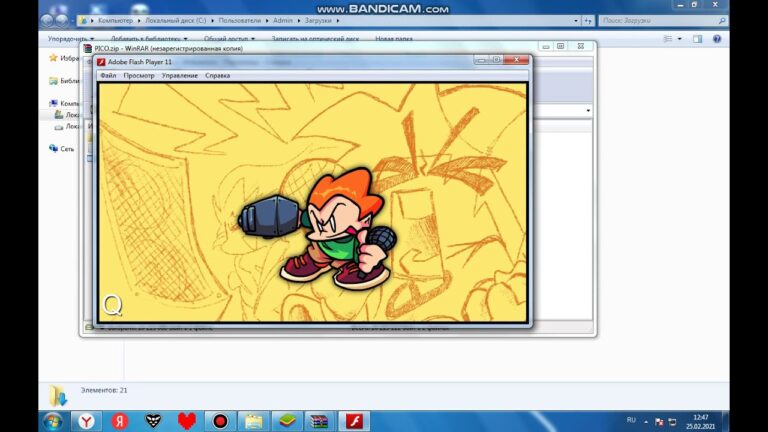The height and width of the screenshot is (432, 768).
Task: Select Компьютер in the Explorer address path
Action: pos(115,21)
